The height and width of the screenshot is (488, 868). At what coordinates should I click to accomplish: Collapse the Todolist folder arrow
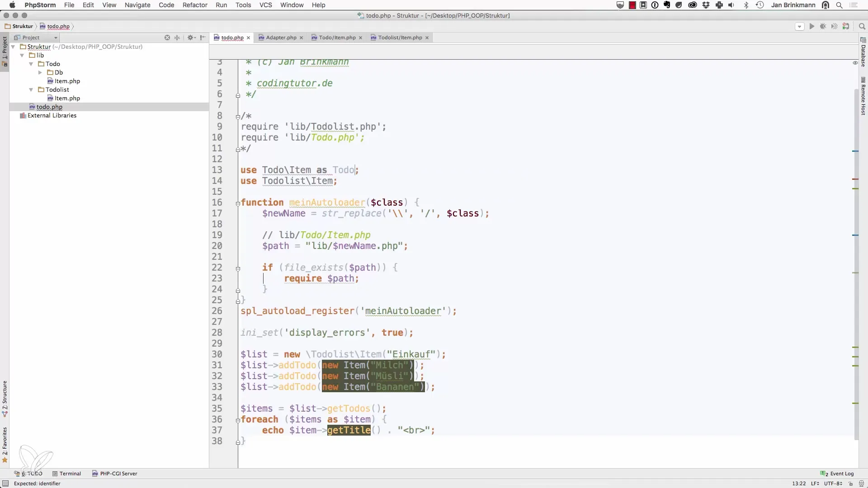pos(31,89)
